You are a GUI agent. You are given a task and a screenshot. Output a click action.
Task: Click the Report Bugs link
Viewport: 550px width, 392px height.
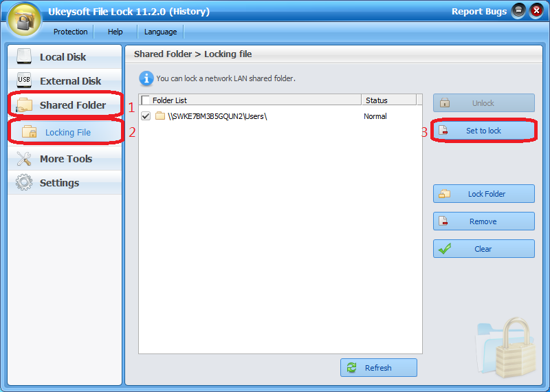tap(478, 11)
